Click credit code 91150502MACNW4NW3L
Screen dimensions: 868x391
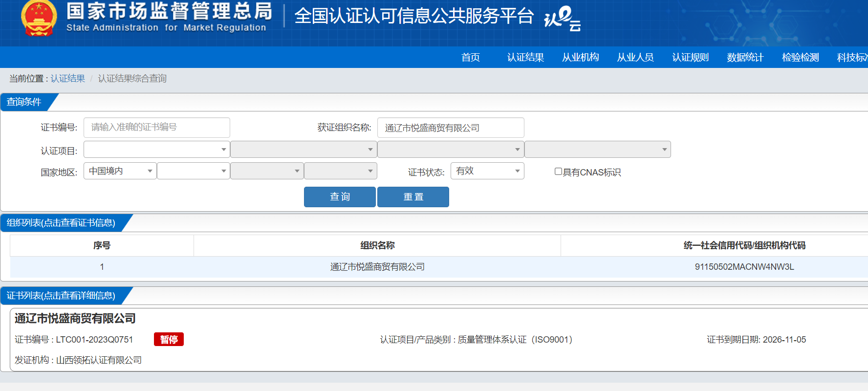tap(744, 267)
